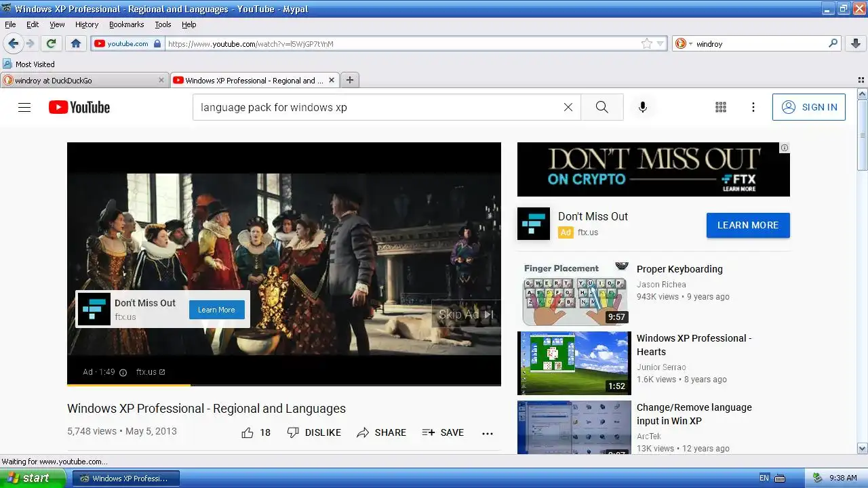Open the Downloads arrow button

856,43
